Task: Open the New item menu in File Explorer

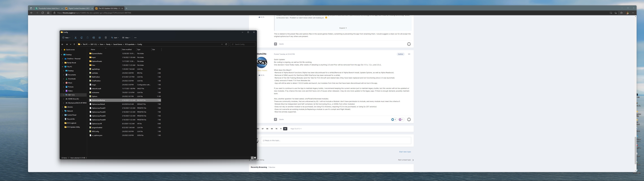Action: click(66, 38)
